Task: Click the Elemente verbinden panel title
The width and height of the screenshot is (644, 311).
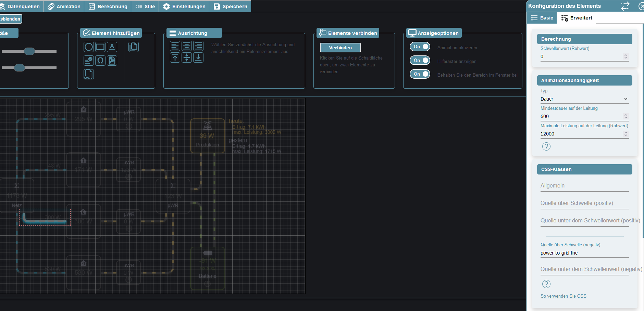Action: pyautogui.click(x=348, y=33)
